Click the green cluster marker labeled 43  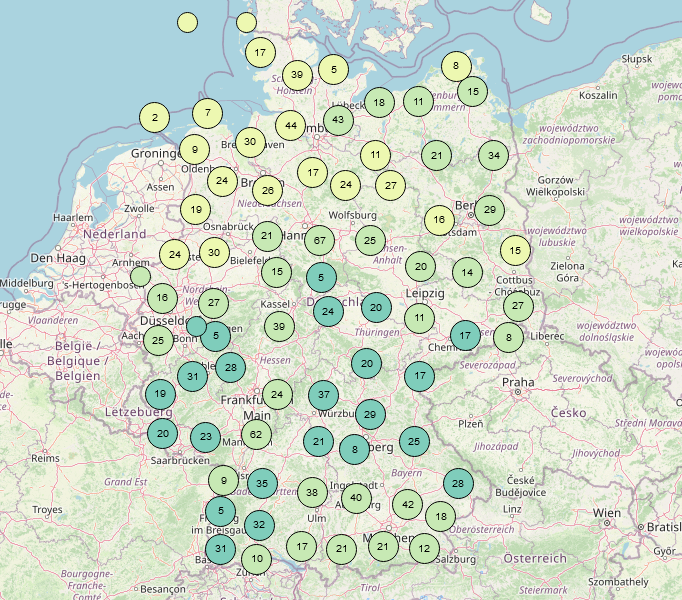[338, 120]
